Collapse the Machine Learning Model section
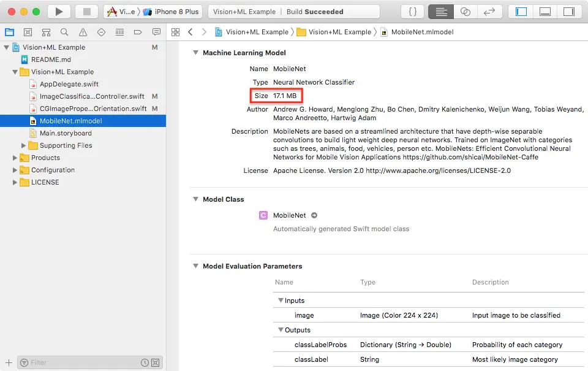The image size is (588, 371). pos(195,53)
